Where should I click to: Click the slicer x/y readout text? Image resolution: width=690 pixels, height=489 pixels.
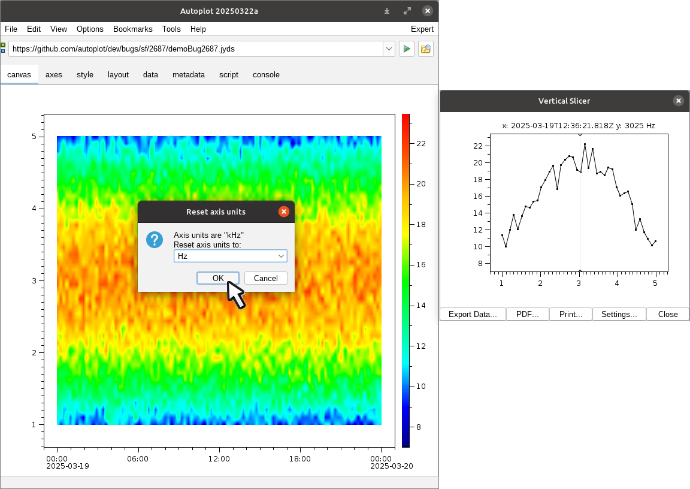pos(578,125)
